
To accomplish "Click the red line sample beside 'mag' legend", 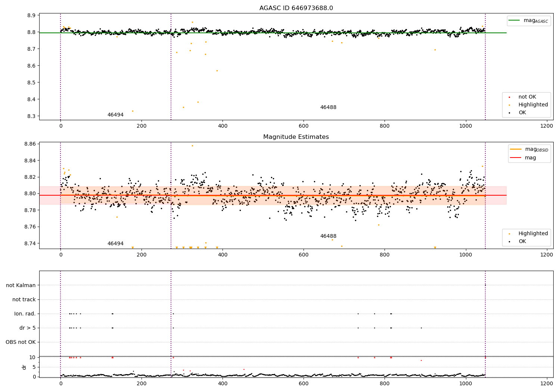I will [516, 158].
